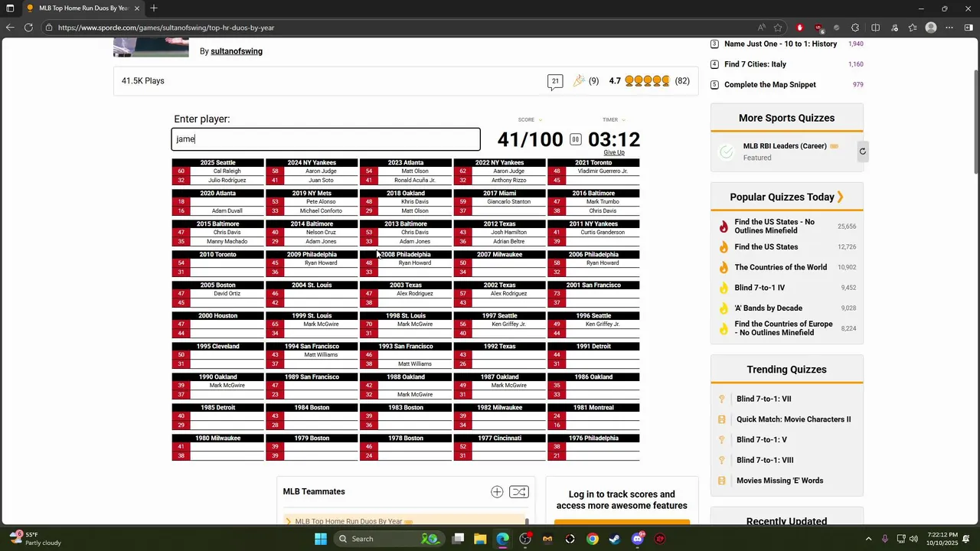Open Discord from the taskbar
This screenshot has height=551, width=980.
pos(638,539)
